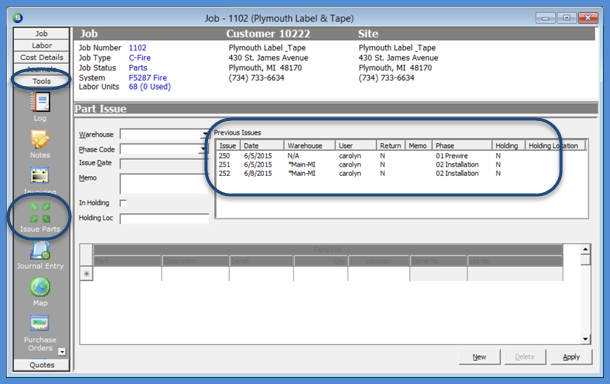The width and height of the screenshot is (610, 384).
Task: Click the Memo column header in Previous Issues
Action: pyautogui.click(x=418, y=146)
